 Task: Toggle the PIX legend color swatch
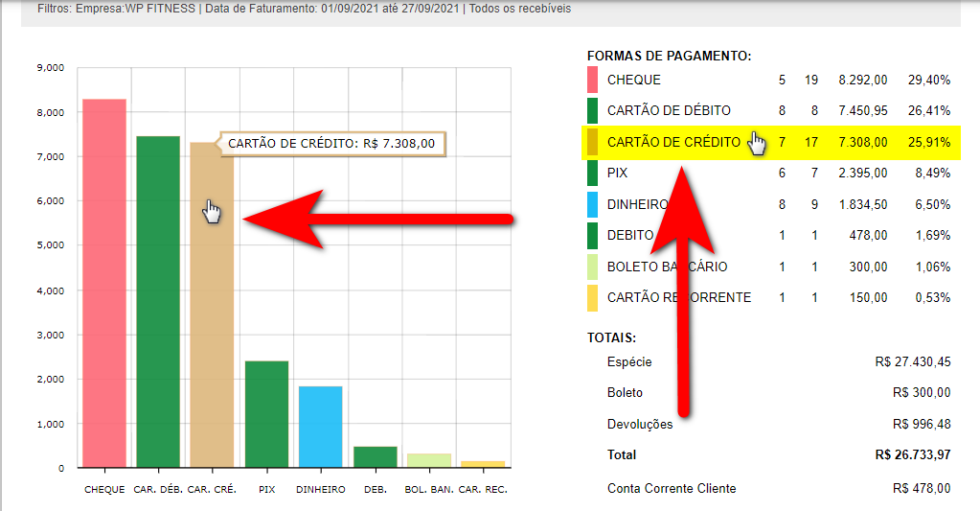pos(592,173)
